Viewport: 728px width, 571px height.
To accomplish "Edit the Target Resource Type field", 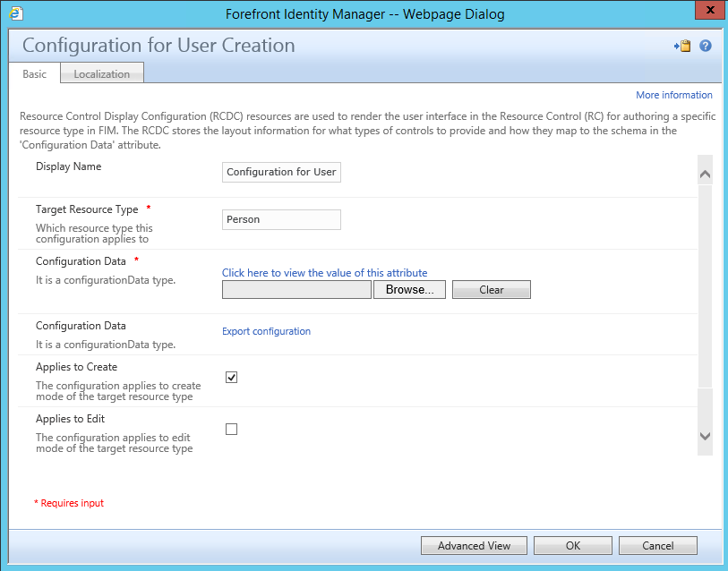I will click(x=281, y=219).
